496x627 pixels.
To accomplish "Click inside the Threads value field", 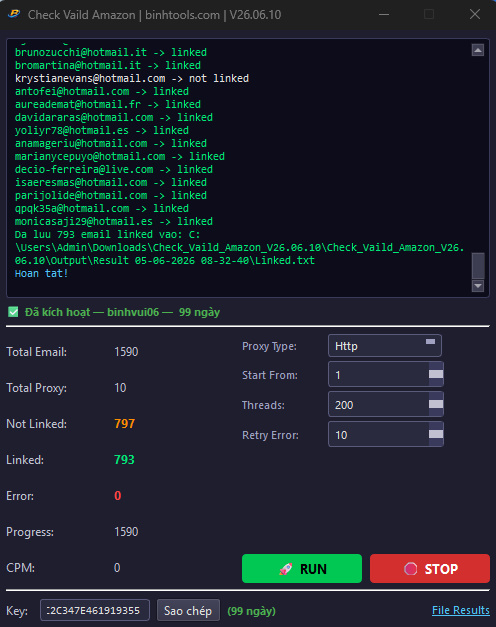I will [379, 405].
